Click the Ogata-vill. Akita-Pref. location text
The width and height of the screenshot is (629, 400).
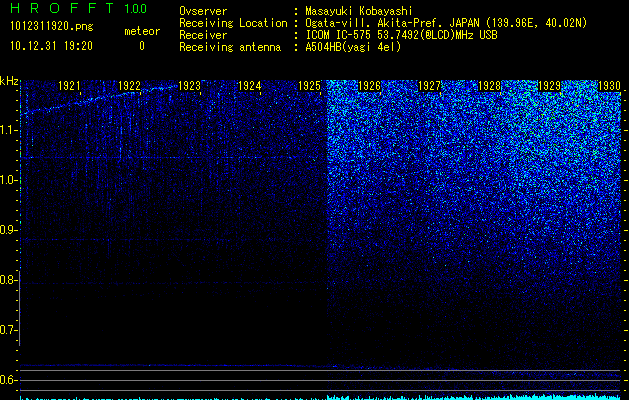(x=446, y=23)
